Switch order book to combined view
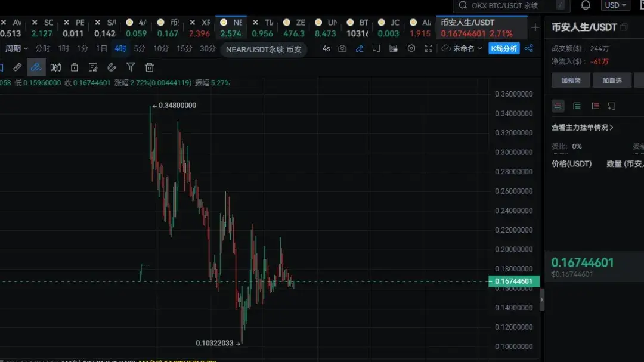The width and height of the screenshot is (644, 362). coord(558,106)
